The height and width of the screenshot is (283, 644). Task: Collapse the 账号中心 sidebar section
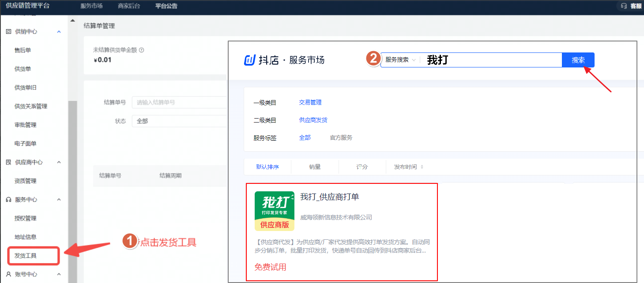coord(59,274)
